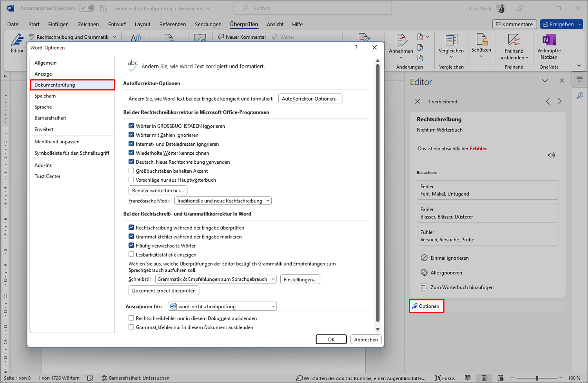Enable Vorschläge nur aus Hauptwörterbuch
The width and height of the screenshot is (588, 383).
(x=131, y=180)
